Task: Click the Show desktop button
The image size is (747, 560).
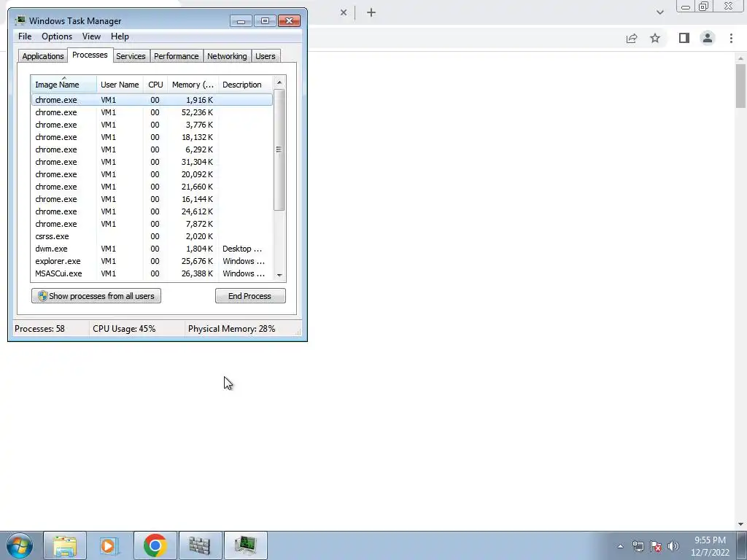Action: tap(742, 545)
